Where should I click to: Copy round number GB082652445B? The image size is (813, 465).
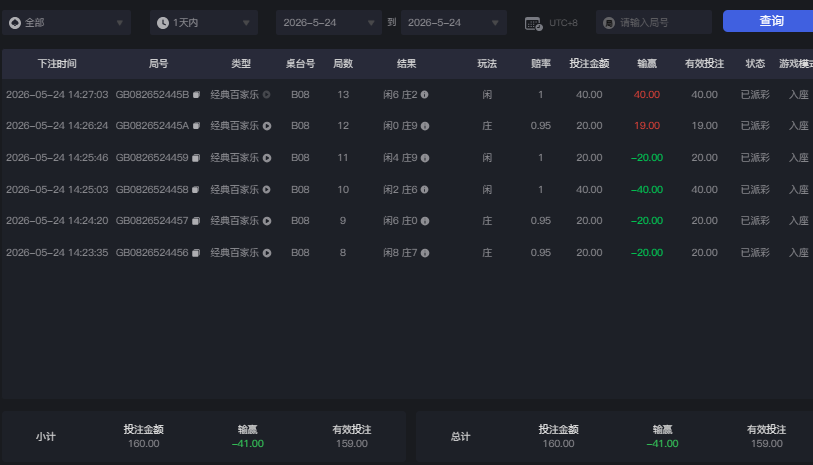click(197, 95)
